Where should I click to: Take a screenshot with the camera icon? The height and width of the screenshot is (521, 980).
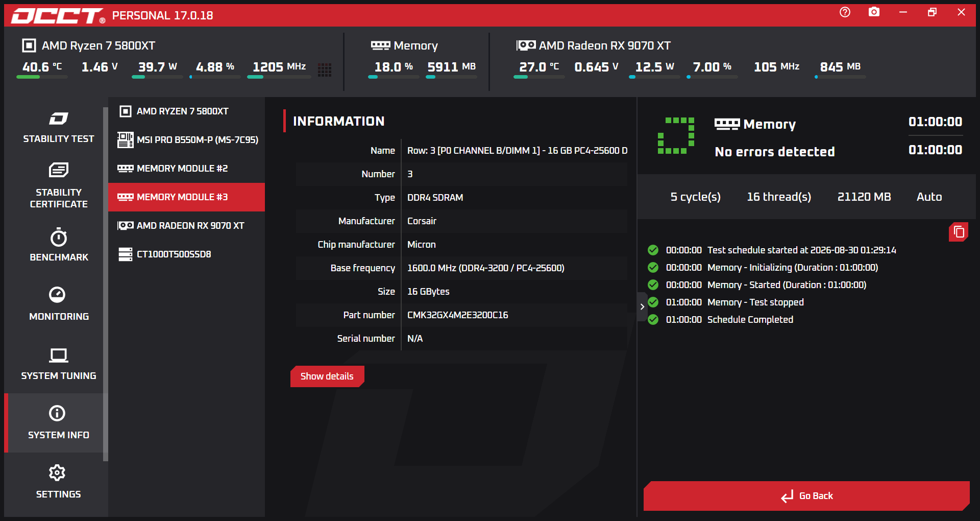(x=874, y=12)
